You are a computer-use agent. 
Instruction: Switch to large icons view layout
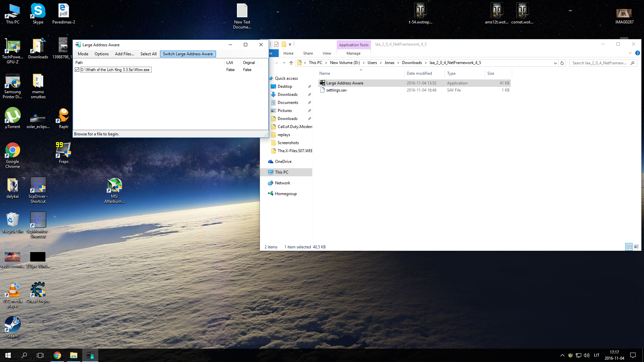click(x=636, y=247)
